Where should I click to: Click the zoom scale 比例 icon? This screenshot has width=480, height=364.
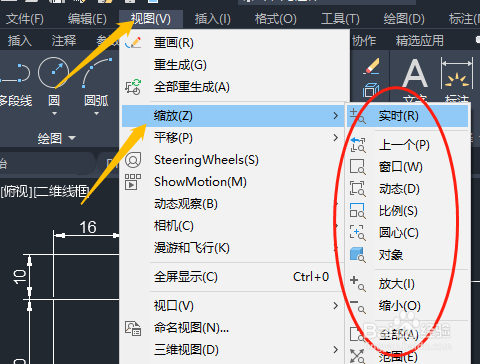(x=358, y=211)
